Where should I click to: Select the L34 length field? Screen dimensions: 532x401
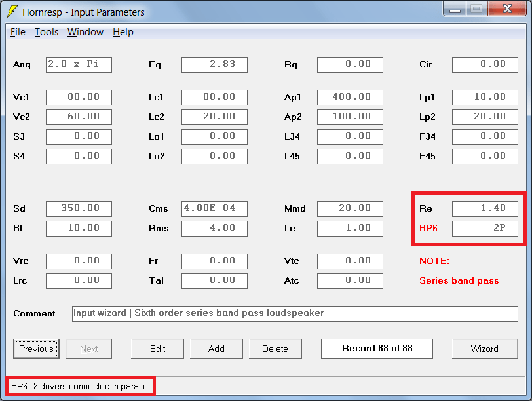(x=350, y=137)
